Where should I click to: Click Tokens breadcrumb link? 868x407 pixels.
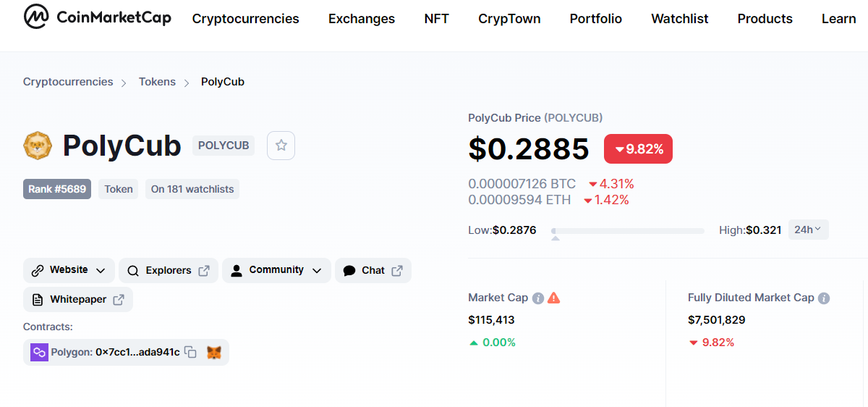pyautogui.click(x=157, y=82)
